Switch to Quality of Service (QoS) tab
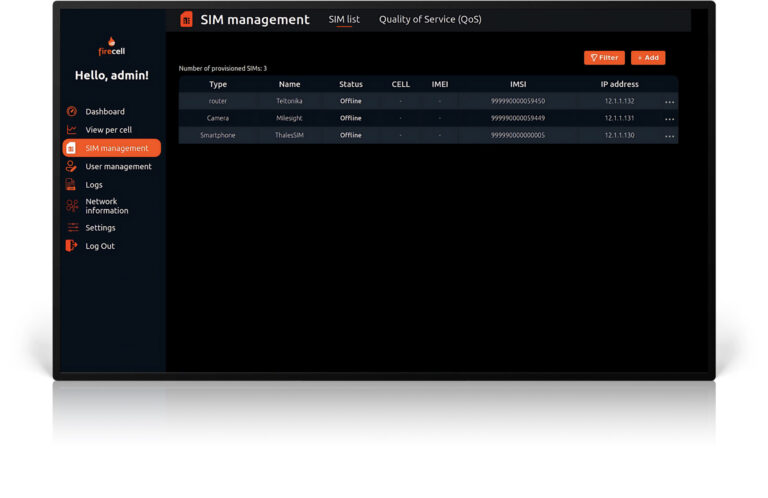 (430, 19)
